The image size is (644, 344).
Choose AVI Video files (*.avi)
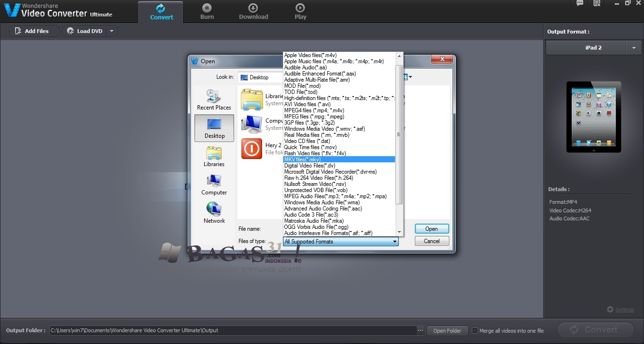click(x=339, y=104)
